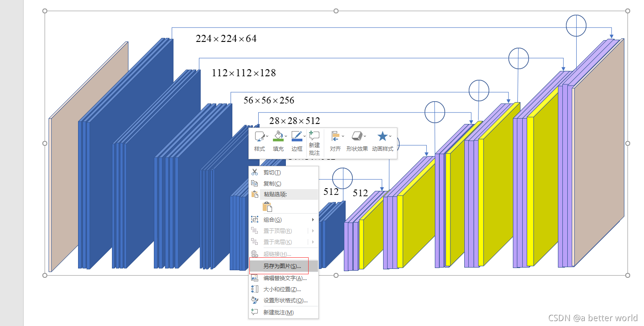Open the 样式 shape style gallery
The image size is (644, 326).
[x=260, y=141]
